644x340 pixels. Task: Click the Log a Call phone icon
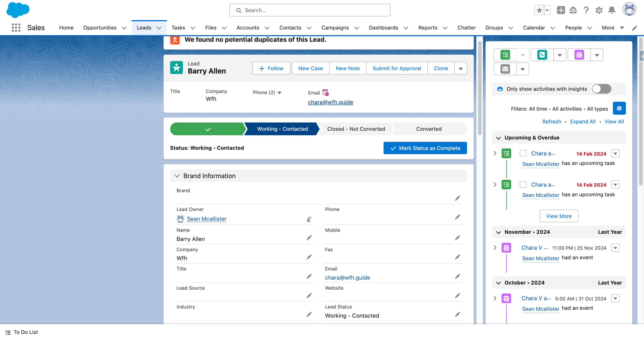(542, 55)
